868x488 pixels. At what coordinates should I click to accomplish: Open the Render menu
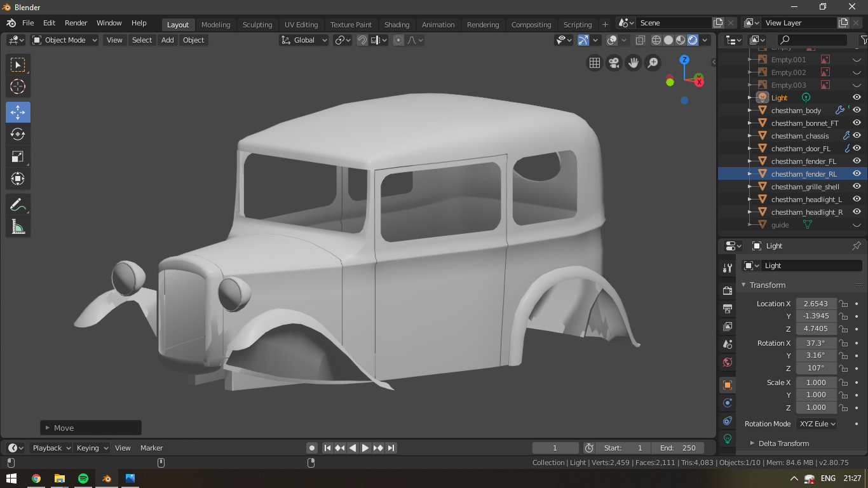(x=76, y=23)
